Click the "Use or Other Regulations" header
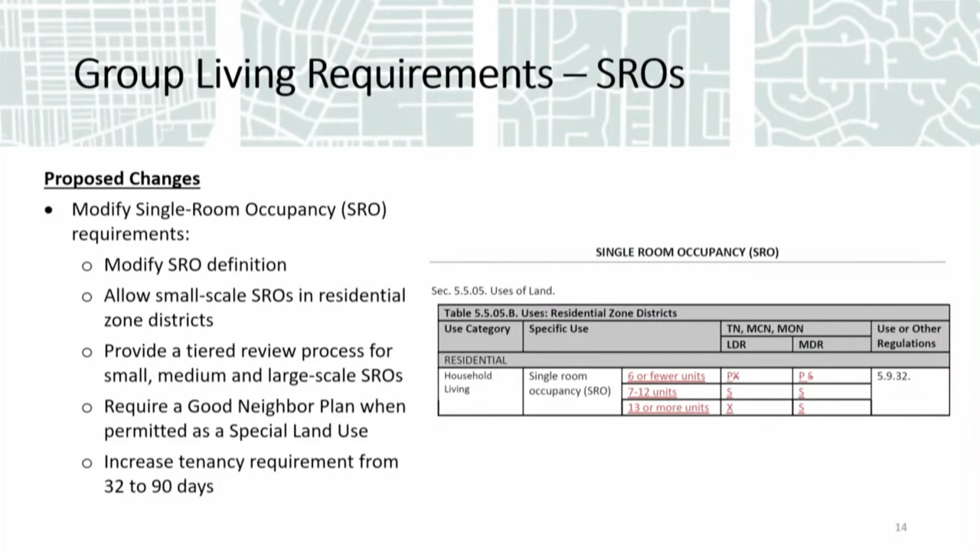Viewport: 980px width, 552px height. click(x=909, y=336)
